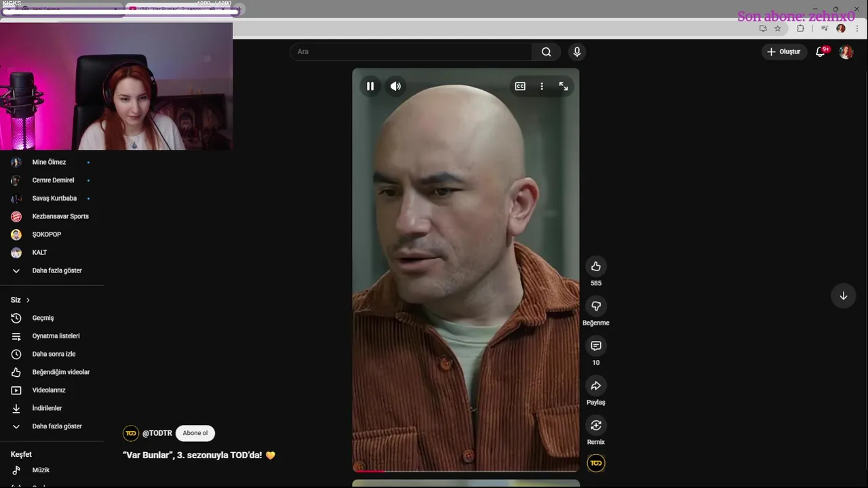
Task: Dislike the Short (Beğenme)
Action: 596,306
